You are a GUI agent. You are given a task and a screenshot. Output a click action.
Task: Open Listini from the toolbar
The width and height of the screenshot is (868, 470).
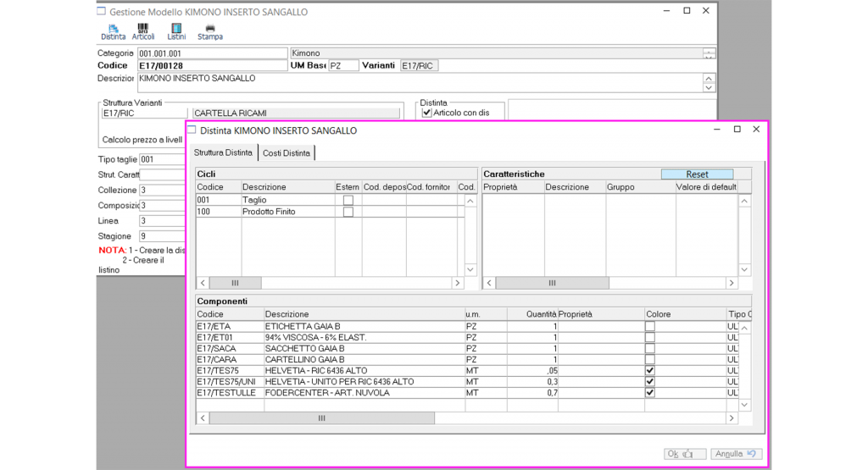click(x=176, y=32)
